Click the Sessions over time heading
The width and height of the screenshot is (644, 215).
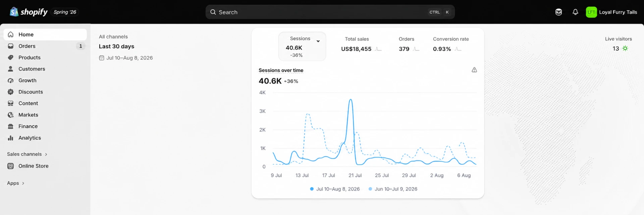point(281,70)
